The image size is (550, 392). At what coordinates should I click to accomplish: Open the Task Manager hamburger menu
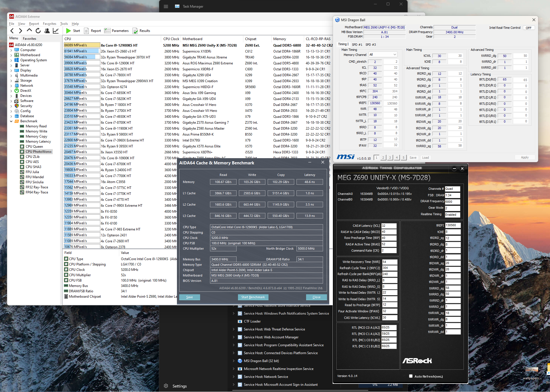click(x=166, y=6)
